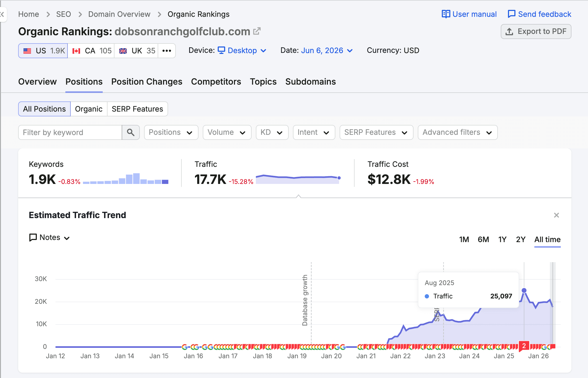Viewport: 588px width, 378px height.
Task: Click the US flag icon
Action: coord(27,51)
